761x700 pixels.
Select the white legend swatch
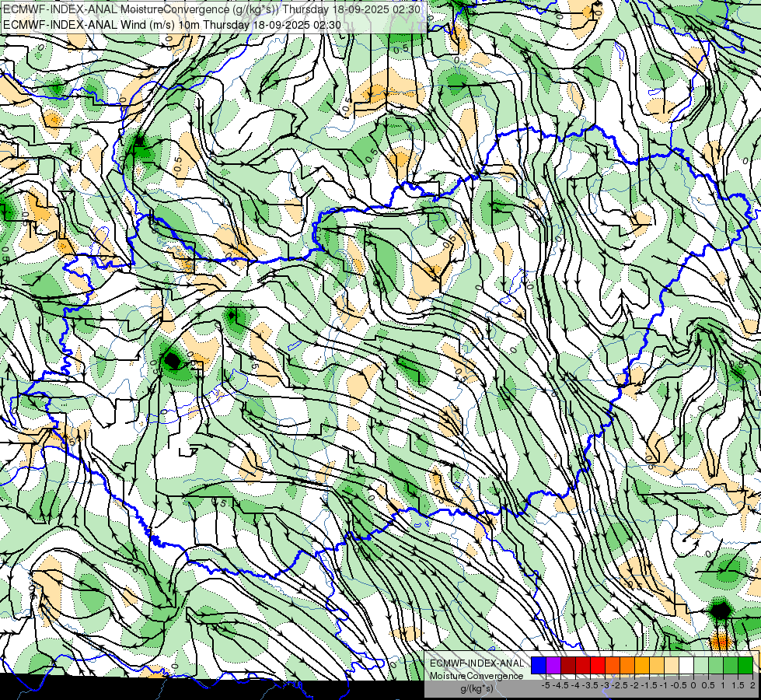(x=686, y=666)
